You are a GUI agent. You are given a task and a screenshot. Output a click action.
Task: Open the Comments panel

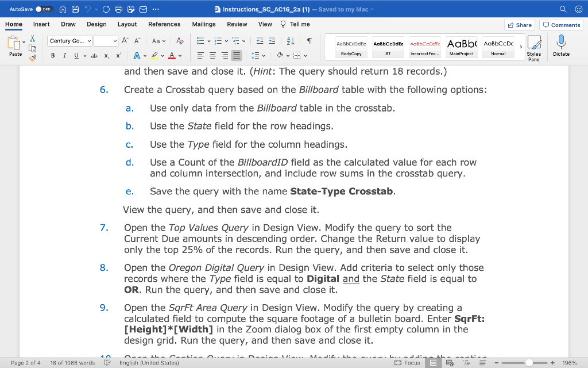coord(561,25)
